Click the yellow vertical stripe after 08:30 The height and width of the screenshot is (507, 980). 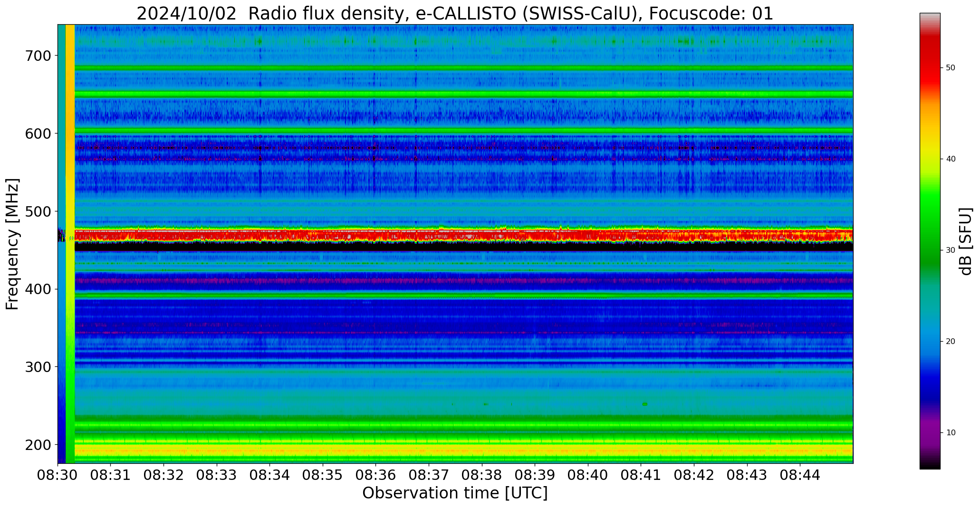click(x=70, y=143)
